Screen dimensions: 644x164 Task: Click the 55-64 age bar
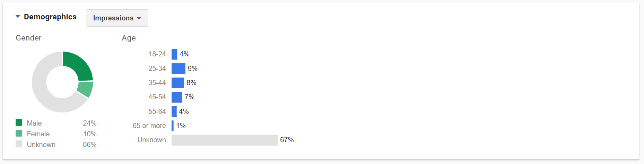[x=174, y=111]
